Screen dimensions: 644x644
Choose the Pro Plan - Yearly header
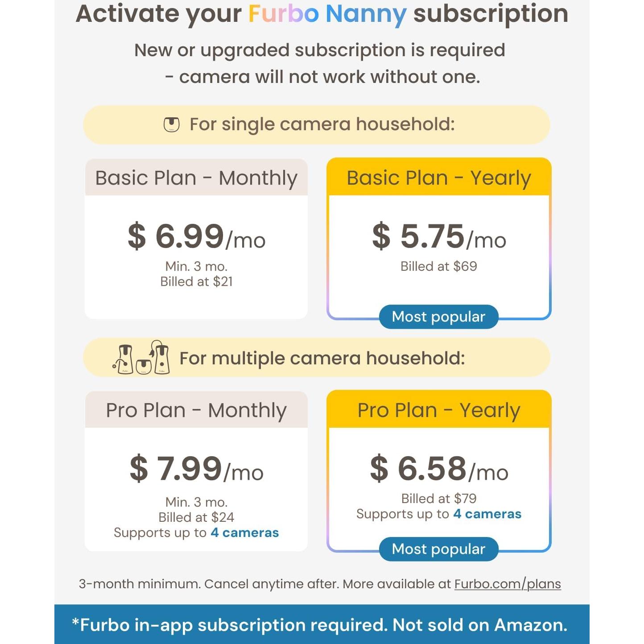tap(439, 410)
